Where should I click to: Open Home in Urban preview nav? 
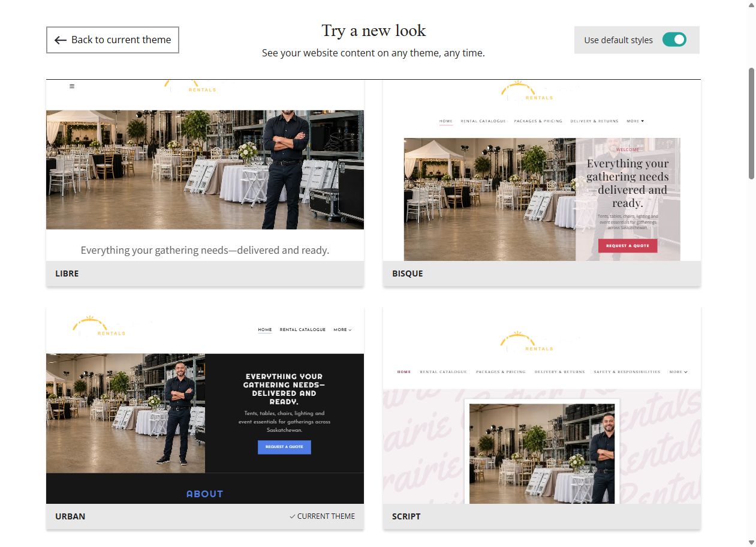point(265,330)
